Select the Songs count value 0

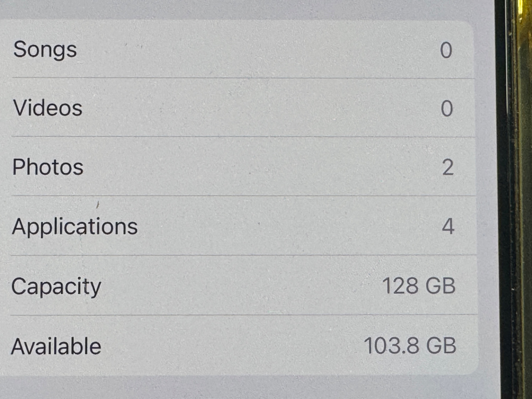[446, 50]
